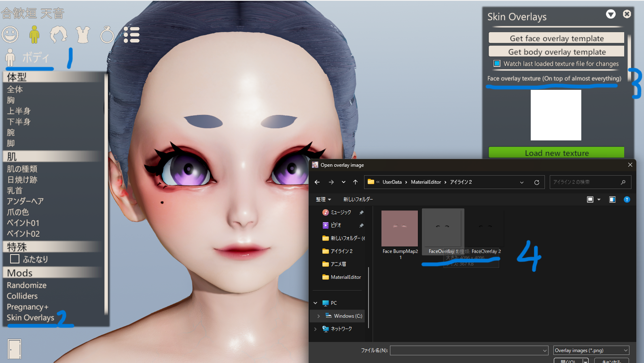Screen dimensions: 644x363
Task: Open the face editing smiley icon
Action: pos(10,34)
